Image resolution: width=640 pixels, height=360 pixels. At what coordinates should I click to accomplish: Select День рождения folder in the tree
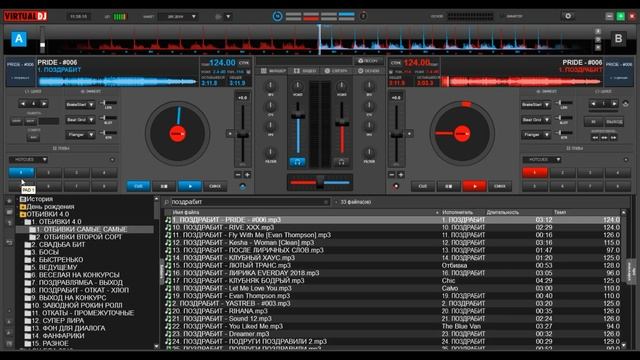pyautogui.click(x=50, y=207)
